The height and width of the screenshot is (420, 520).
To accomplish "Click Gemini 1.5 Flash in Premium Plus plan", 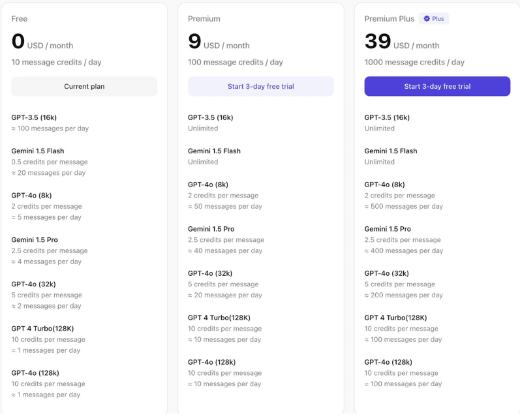I will 391,151.
